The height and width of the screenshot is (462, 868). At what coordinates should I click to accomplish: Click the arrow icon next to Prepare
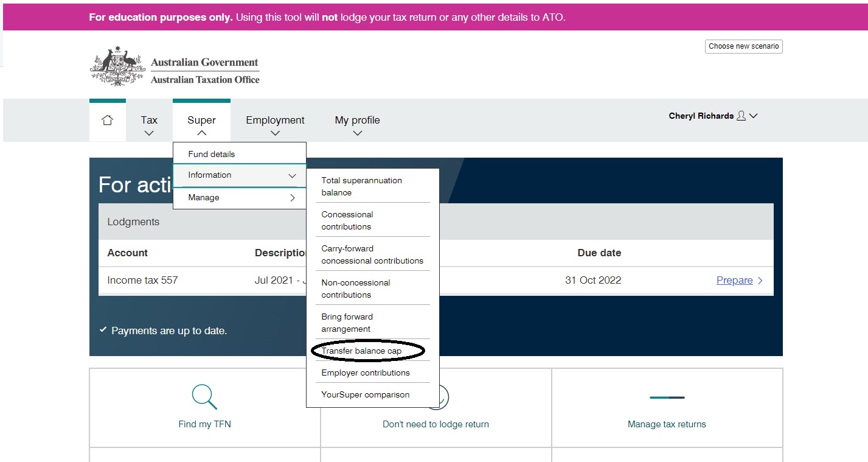(x=760, y=280)
